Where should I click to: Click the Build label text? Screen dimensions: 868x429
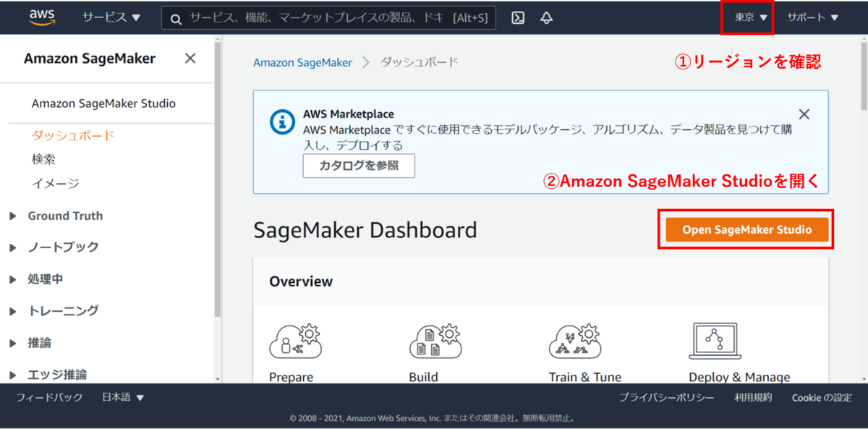point(423,377)
